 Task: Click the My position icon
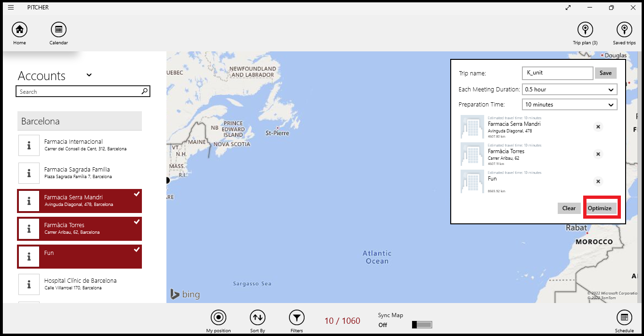pos(218,317)
